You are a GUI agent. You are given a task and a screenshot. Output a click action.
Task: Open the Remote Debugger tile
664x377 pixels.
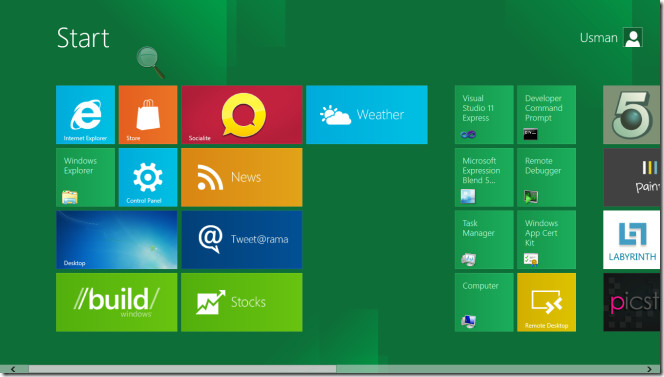tap(546, 177)
